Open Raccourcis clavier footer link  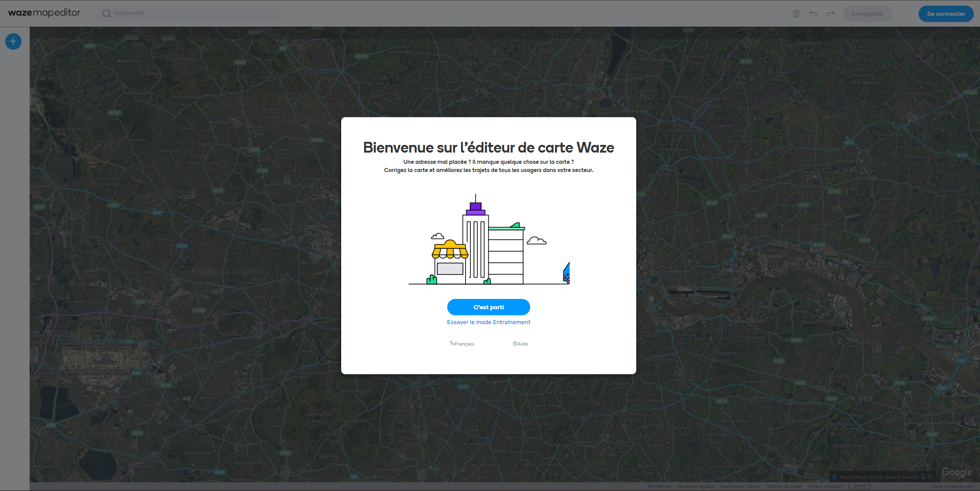pos(740,486)
